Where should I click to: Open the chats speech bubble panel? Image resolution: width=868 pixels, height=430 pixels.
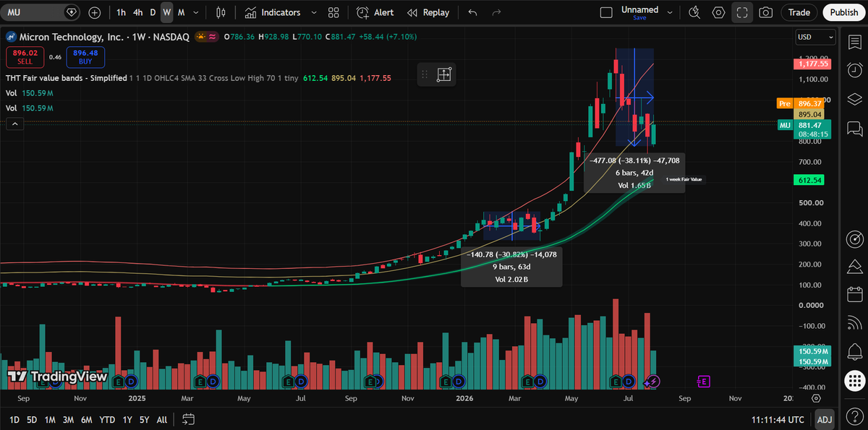(854, 128)
